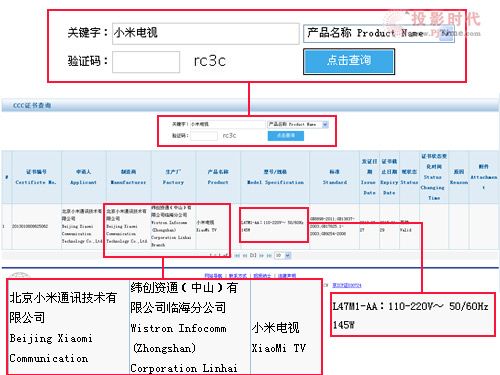Viewport: 500px width, 375px height.
Task: Click the Model Specification column header
Action: 275,177
